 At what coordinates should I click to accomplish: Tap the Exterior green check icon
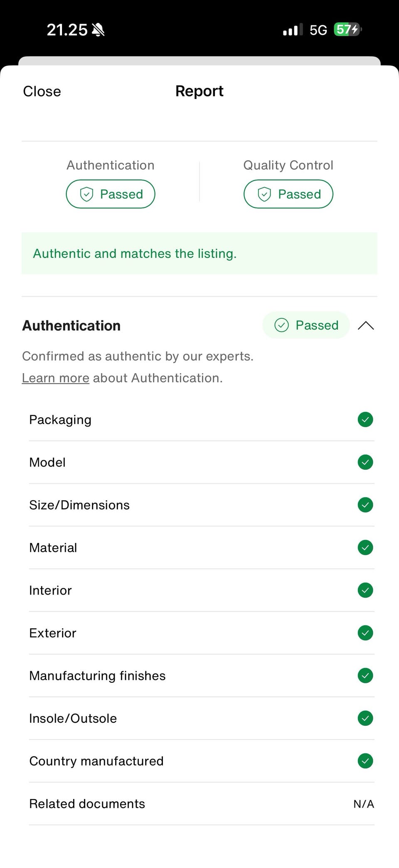[x=365, y=633]
